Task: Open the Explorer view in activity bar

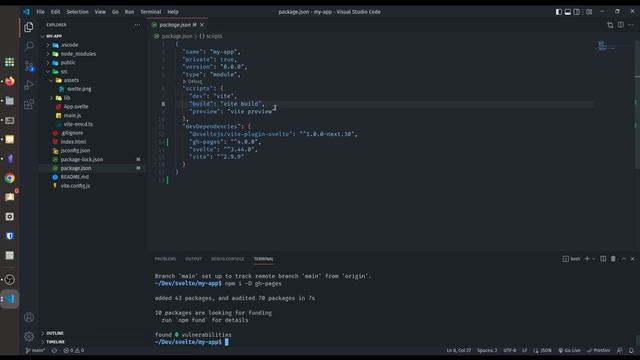Action: pos(29,27)
